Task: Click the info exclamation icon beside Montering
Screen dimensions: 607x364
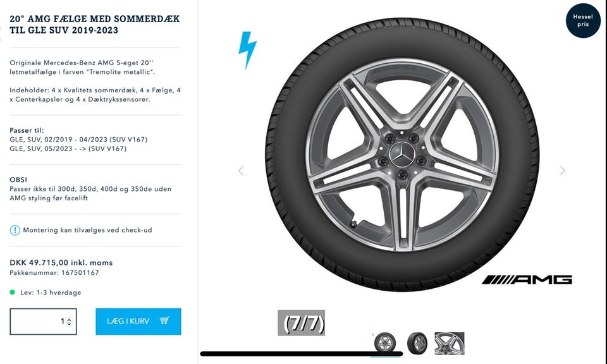Action: 15,230
